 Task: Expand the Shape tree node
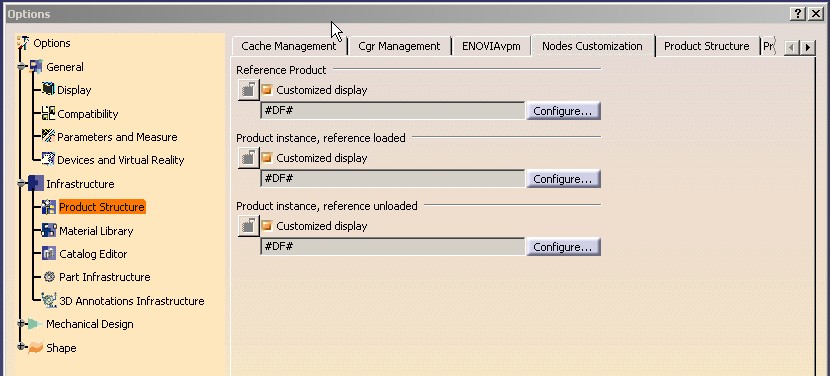pyautogui.click(x=22, y=347)
